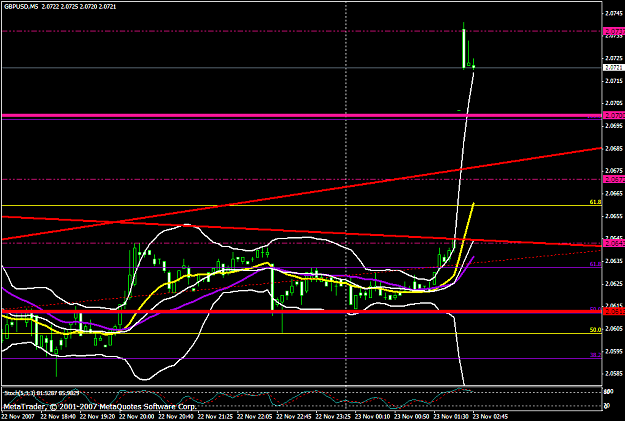This screenshot has width=625, height=421.
Task: Click the tall green candle at the chart top
Action: (464, 46)
